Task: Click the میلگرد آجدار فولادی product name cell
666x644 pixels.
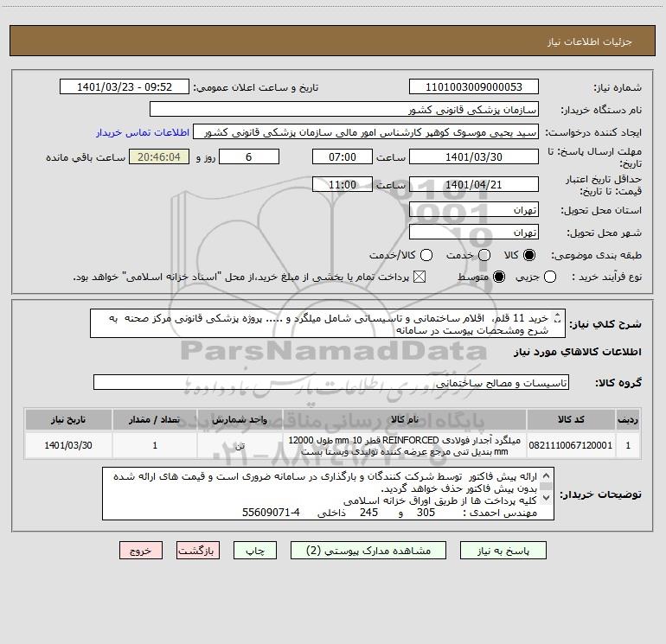Action: (x=405, y=445)
